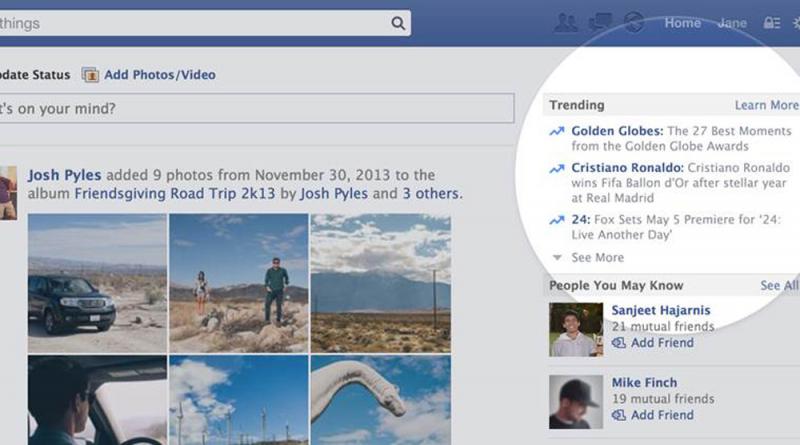800x445 pixels.
Task: Open the notifications globe icon
Action: pos(634,22)
